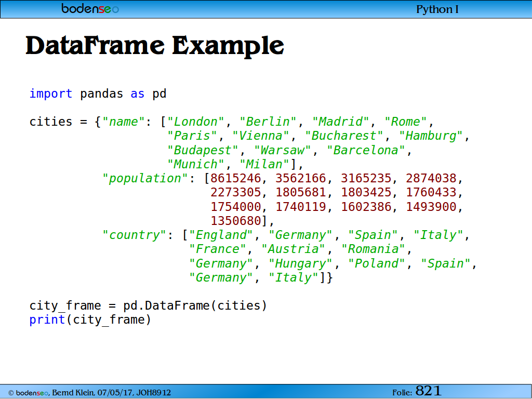Click the 'DataFrame Example' slide title
The width and height of the screenshot is (532, 399).
coord(155,46)
